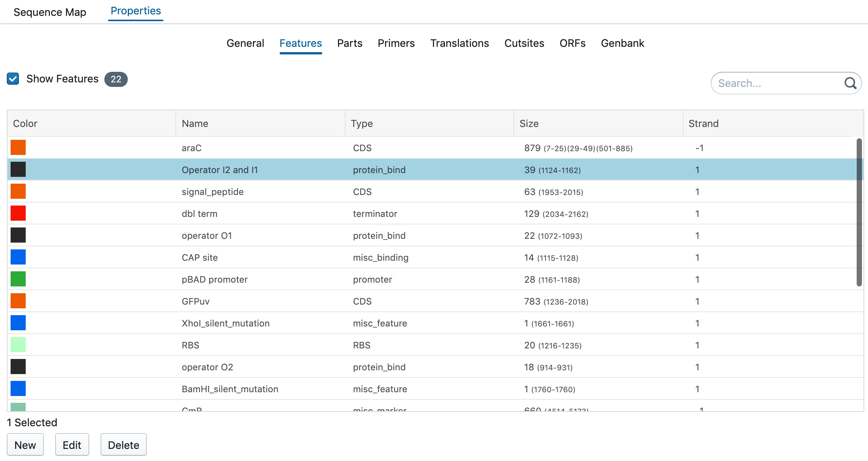Click the pBAD promoter green swatch
This screenshot has width=868, height=461.
click(x=18, y=279)
